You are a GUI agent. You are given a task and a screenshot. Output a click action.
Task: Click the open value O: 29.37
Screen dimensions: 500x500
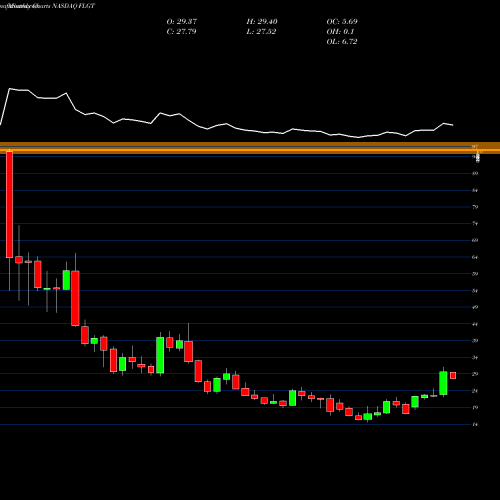182,22
